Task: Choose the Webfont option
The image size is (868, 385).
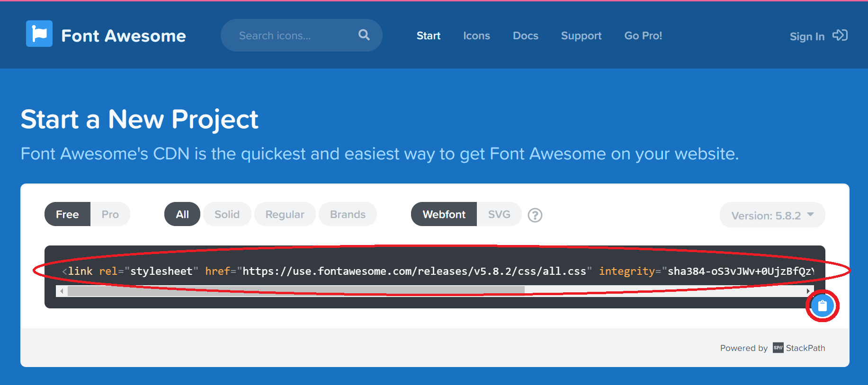Action: pos(444,214)
